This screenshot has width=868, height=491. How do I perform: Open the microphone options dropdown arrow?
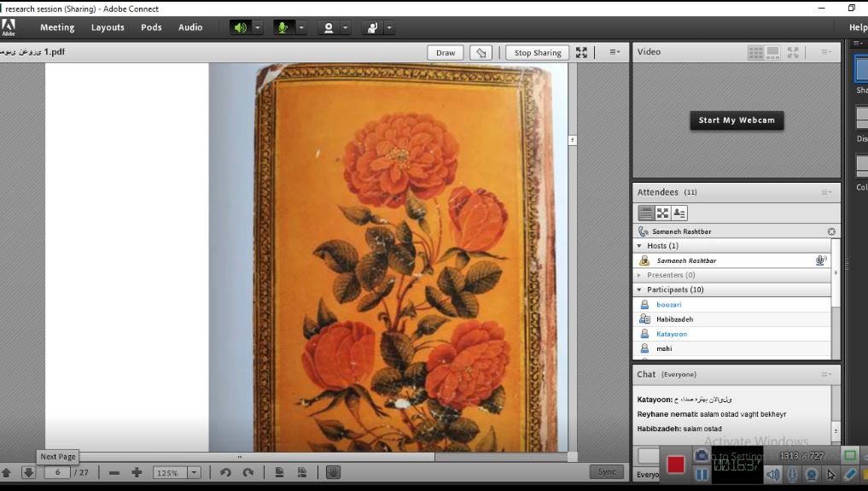pyautogui.click(x=301, y=27)
